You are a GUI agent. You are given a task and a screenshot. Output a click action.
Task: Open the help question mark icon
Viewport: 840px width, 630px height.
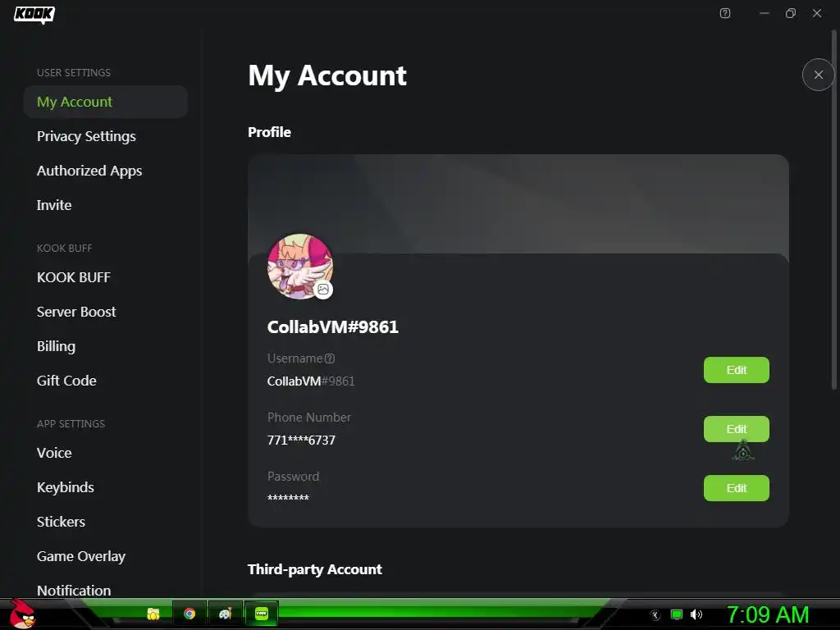click(x=725, y=13)
